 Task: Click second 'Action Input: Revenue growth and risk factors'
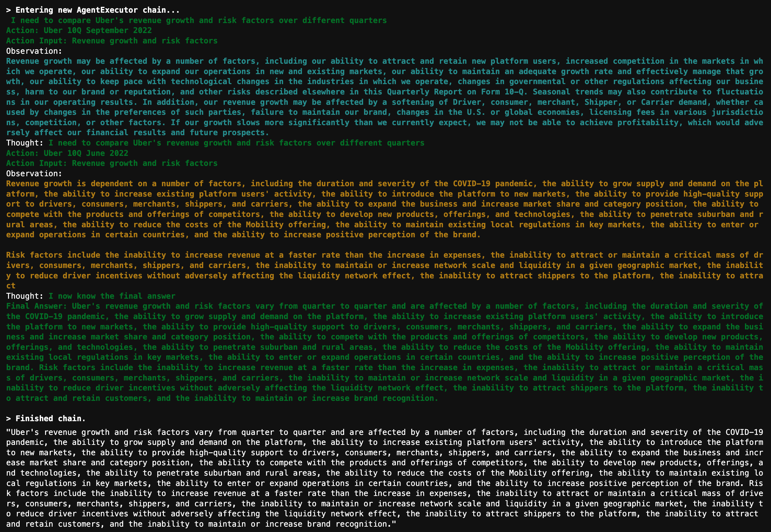coord(112,163)
